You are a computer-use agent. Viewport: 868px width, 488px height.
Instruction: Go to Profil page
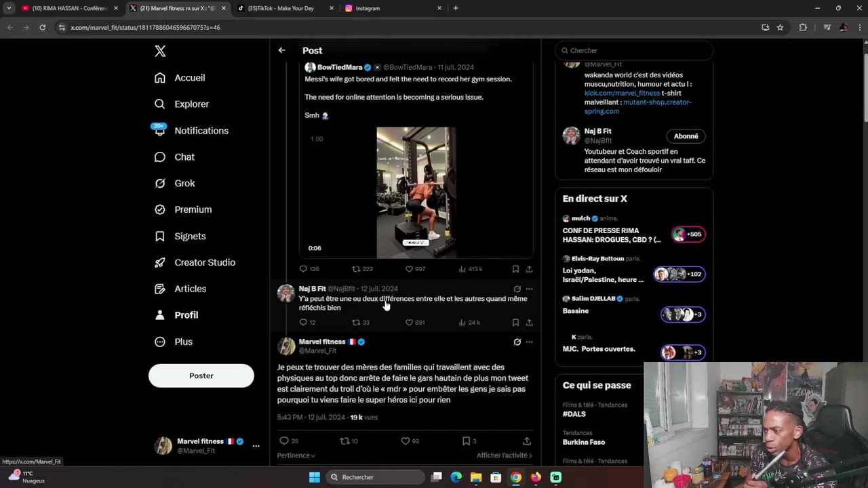(176, 315)
